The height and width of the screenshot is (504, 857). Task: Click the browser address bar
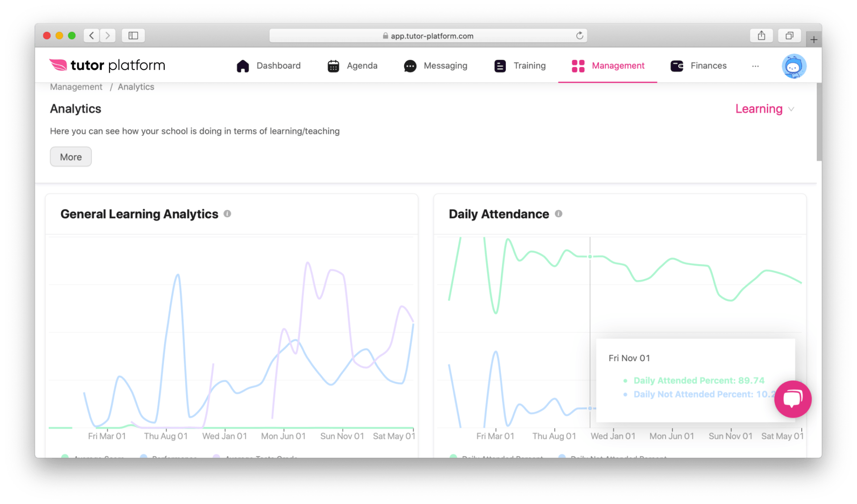point(428,36)
